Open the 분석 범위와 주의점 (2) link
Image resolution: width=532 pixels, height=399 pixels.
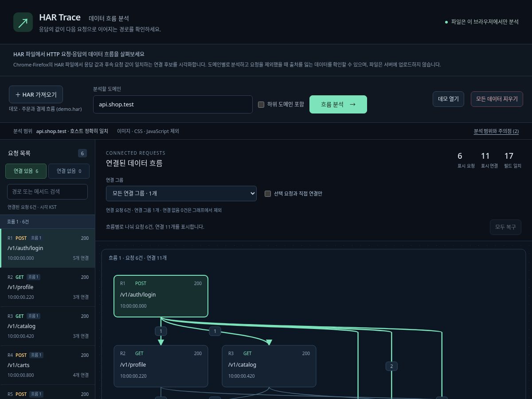(496, 131)
